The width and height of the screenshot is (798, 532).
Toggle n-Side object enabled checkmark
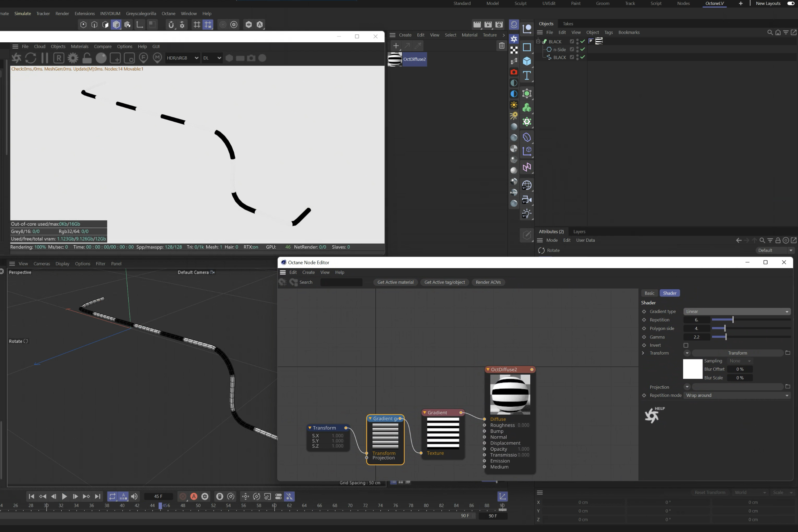pos(582,50)
